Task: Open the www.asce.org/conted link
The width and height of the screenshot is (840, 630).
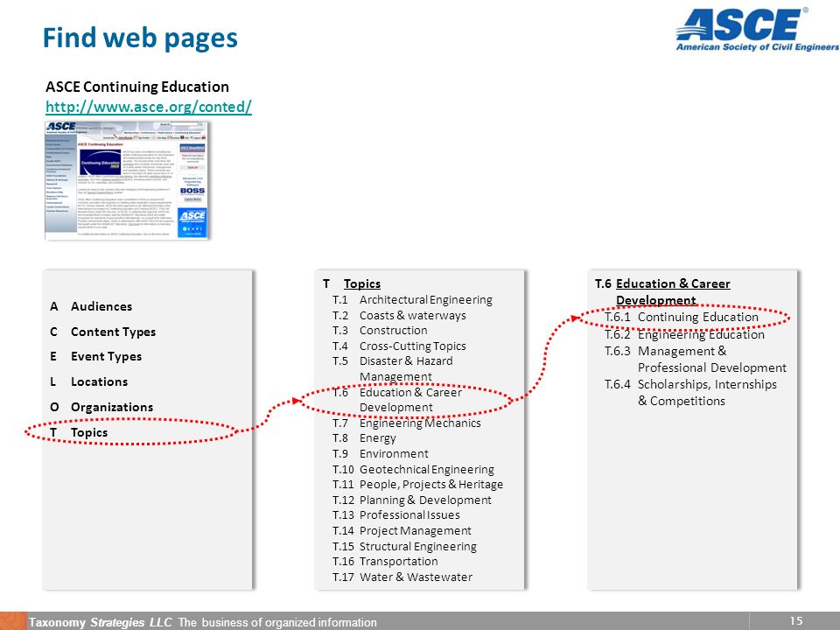Action: (x=149, y=107)
